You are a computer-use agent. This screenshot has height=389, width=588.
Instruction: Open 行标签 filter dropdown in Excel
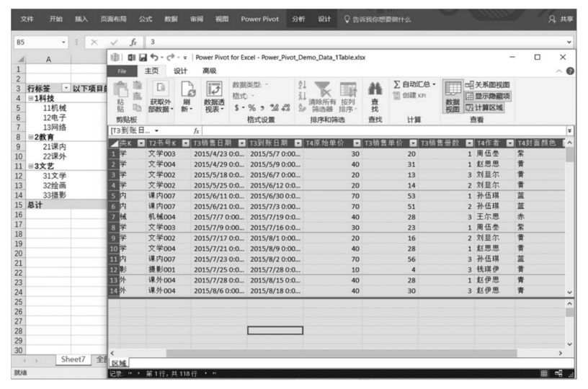(x=66, y=88)
